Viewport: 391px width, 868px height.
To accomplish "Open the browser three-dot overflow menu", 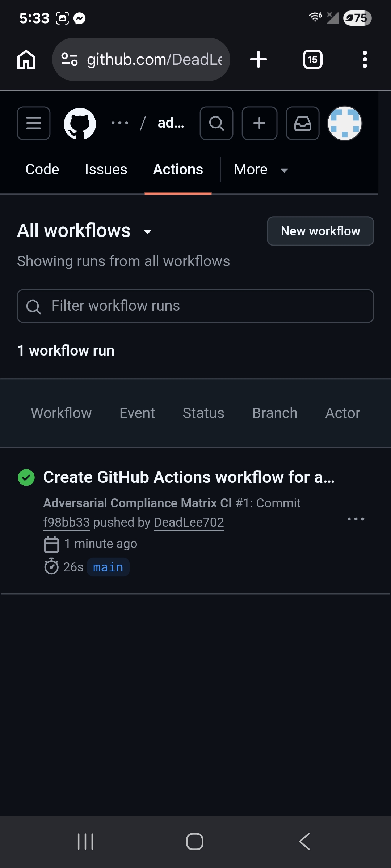I will [x=365, y=59].
